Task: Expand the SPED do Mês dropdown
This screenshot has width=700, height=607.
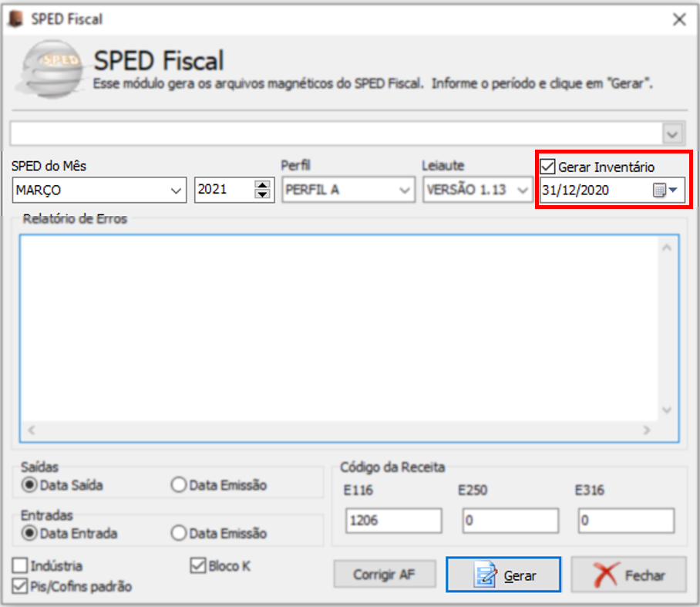Action: 175,190
